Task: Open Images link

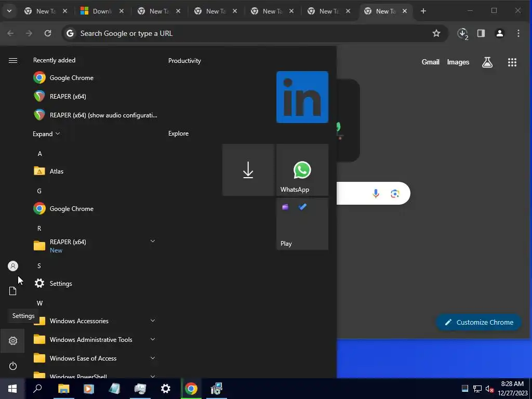Action: 458,62
